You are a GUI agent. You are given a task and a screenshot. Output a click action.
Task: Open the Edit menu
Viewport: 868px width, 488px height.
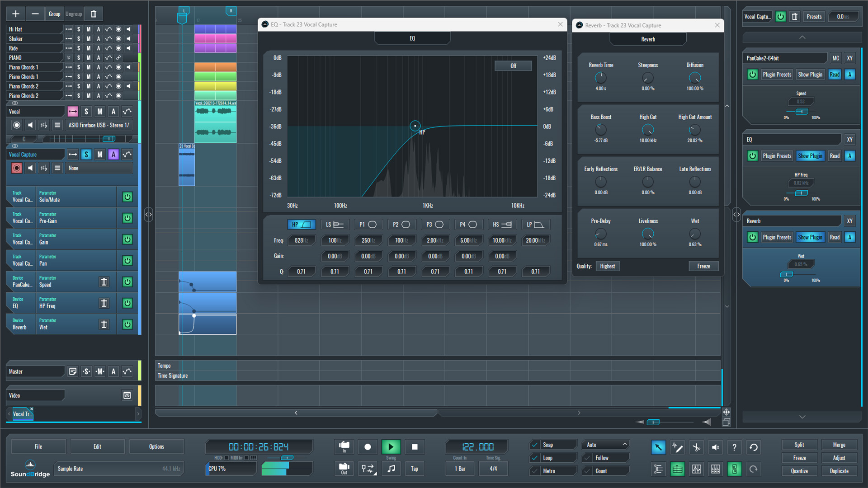(x=97, y=446)
